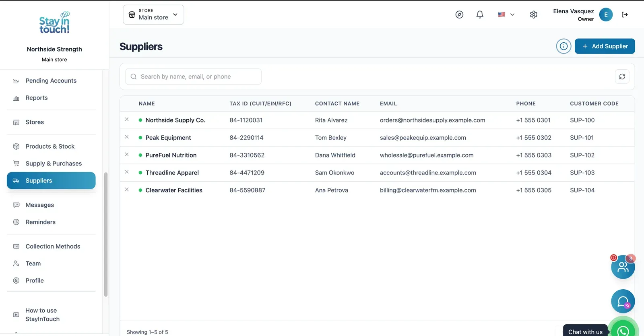Remove the Northside Supply Co. row
This screenshot has height=336, width=644.
point(127,120)
